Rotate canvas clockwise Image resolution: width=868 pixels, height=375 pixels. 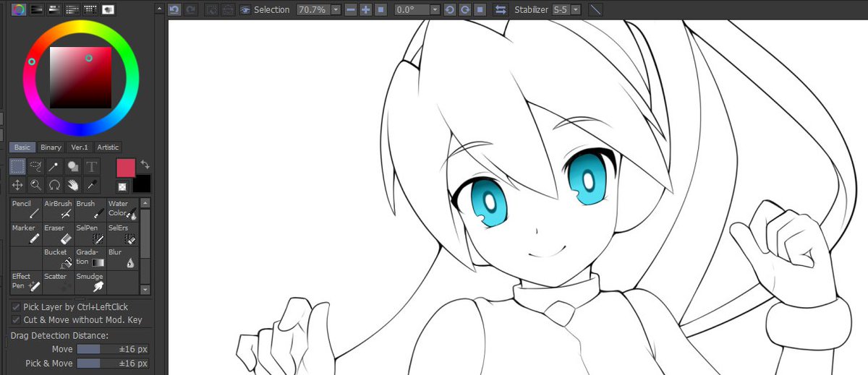[465, 9]
